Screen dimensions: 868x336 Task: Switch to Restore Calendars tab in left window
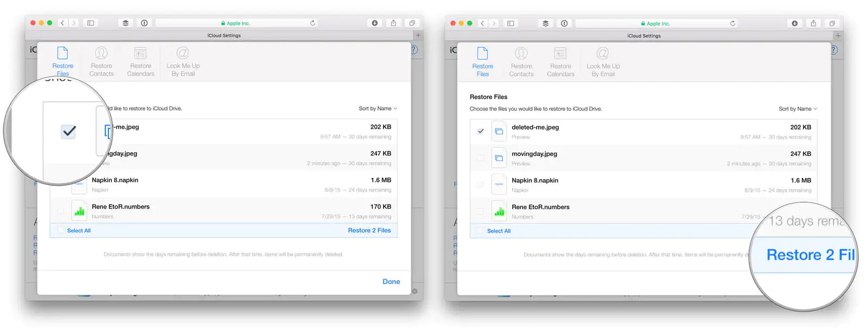[141, 62]
